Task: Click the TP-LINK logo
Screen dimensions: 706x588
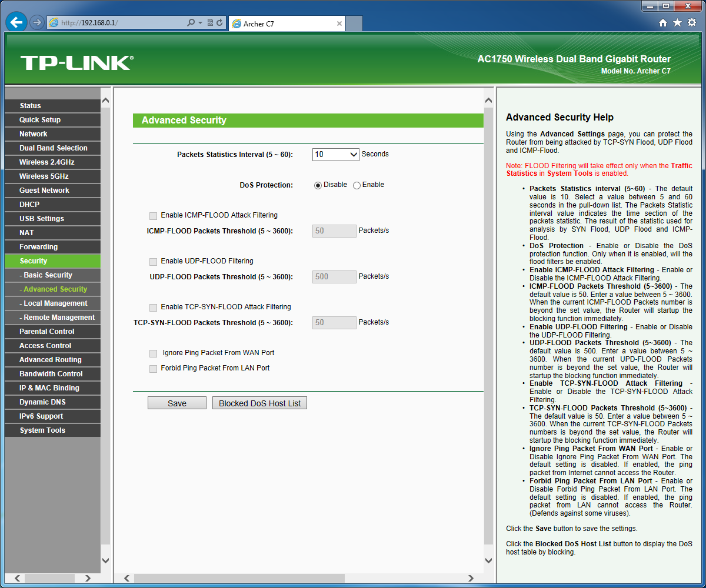Action: pos(77,63)
